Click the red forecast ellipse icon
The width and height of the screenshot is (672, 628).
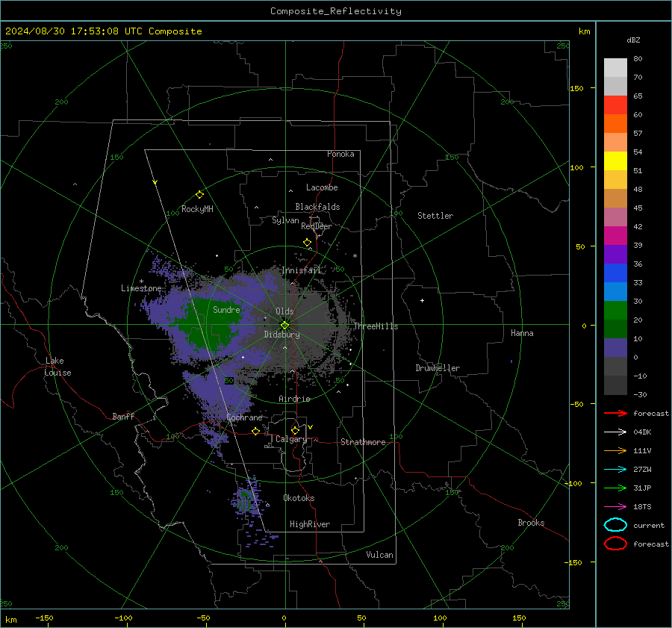click(x=615, y=544)
